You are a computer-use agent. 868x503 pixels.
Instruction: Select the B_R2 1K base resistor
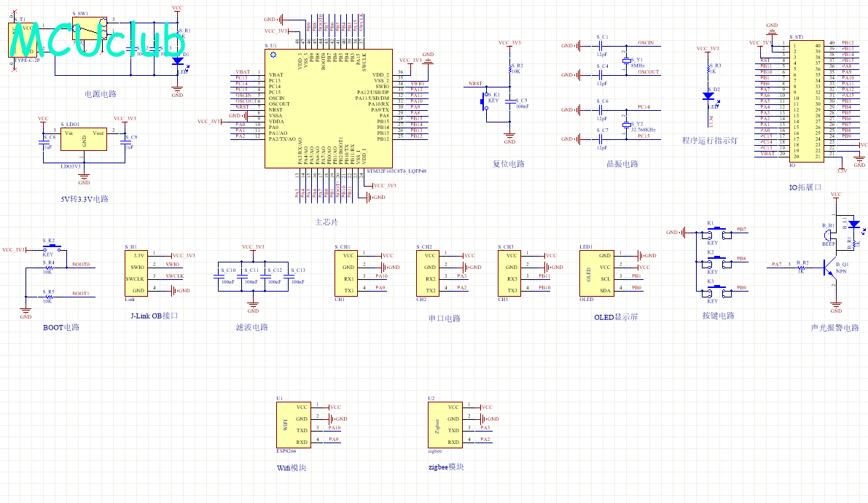(801, 268)
